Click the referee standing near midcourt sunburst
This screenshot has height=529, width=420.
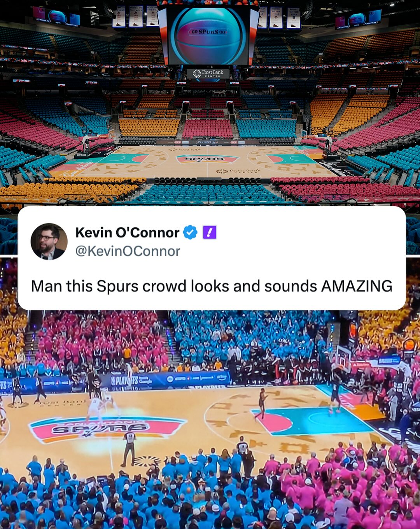pyautogui.click(x=129, y=448)
